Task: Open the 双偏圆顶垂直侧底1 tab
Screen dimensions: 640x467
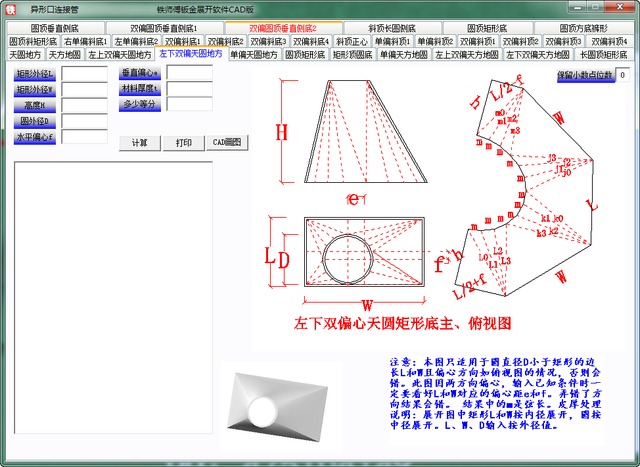Action: click(164, 28)
